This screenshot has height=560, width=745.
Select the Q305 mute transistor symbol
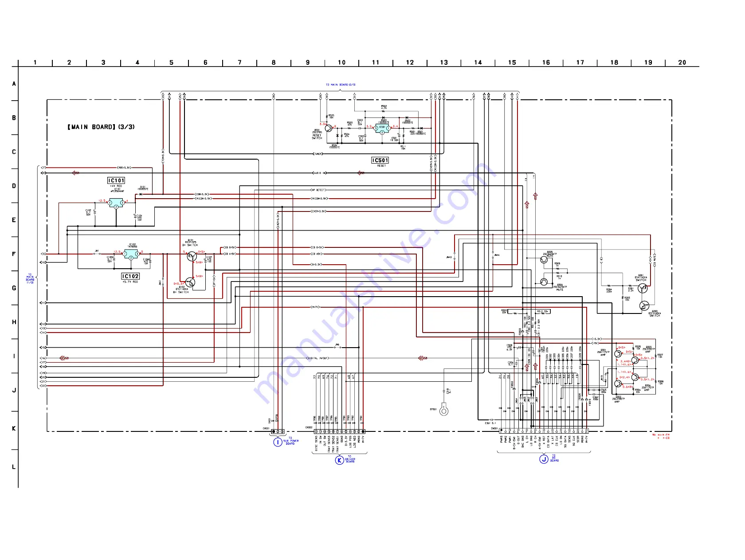[544, 260]
